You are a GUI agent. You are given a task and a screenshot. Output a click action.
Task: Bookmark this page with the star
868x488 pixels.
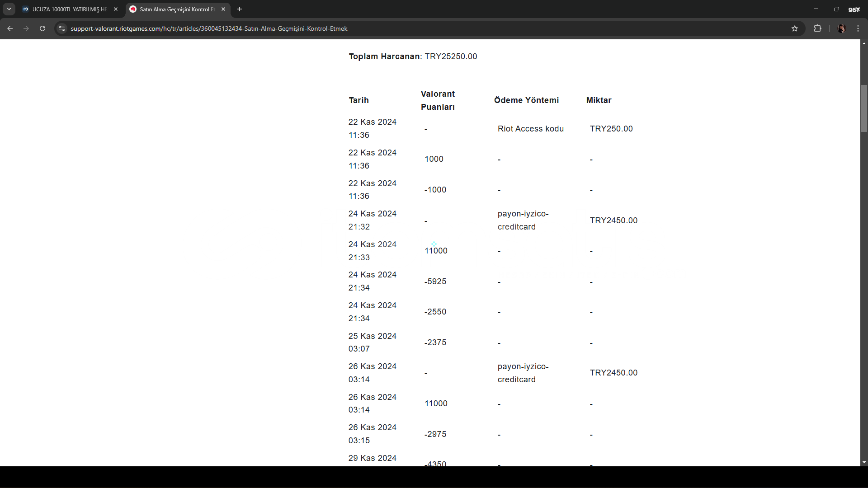coord(795,28)
